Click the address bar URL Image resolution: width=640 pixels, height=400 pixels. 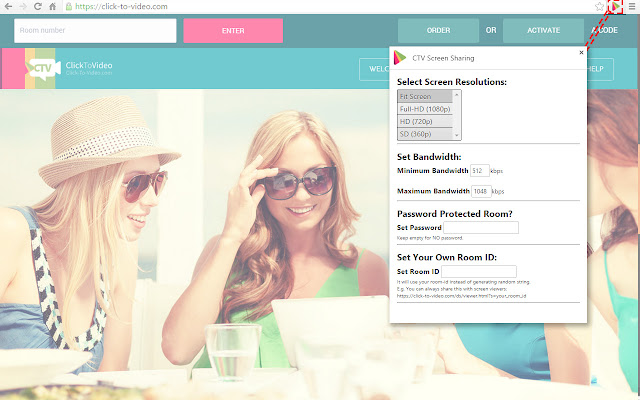(x=121, y=7)
